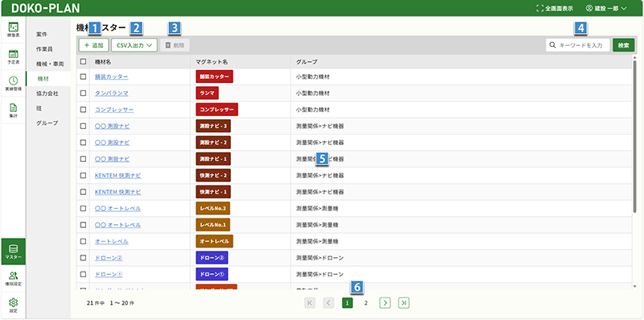The height and width of the screenshot is (320, 644).
Task: Check the コンプレッサー row checkbox
Action: (84, 110)
